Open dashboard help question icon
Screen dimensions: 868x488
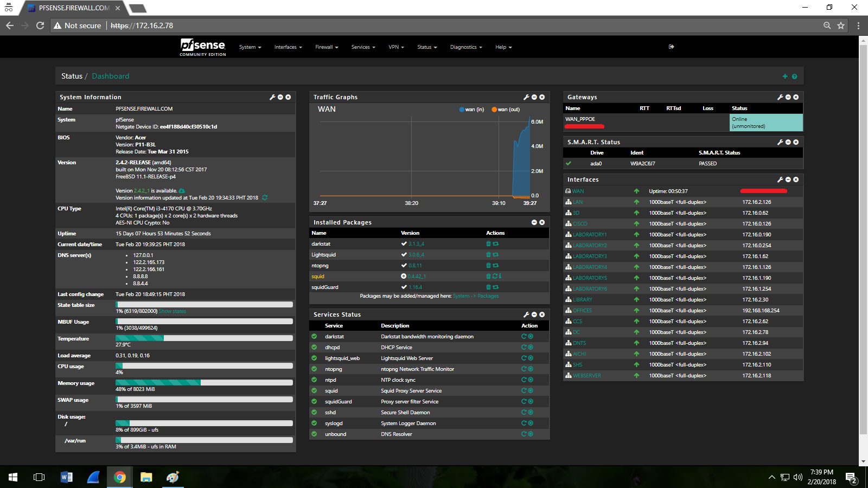[x=794, y=76]
